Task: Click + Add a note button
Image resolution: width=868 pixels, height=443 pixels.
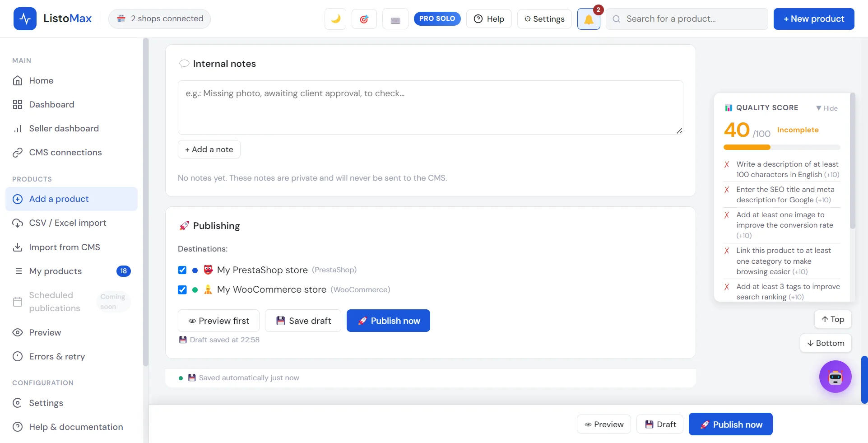Action: pyautogui.click(x=209, y=149)
